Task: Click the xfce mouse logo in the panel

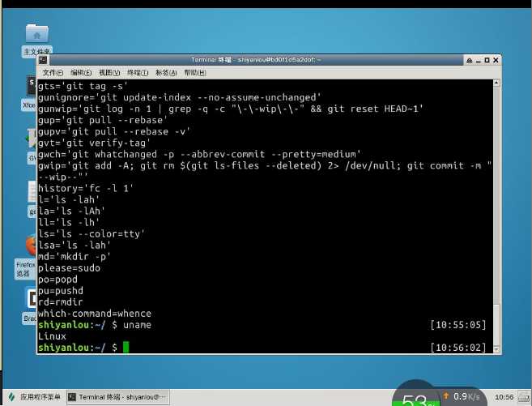Action: [12, 396]
